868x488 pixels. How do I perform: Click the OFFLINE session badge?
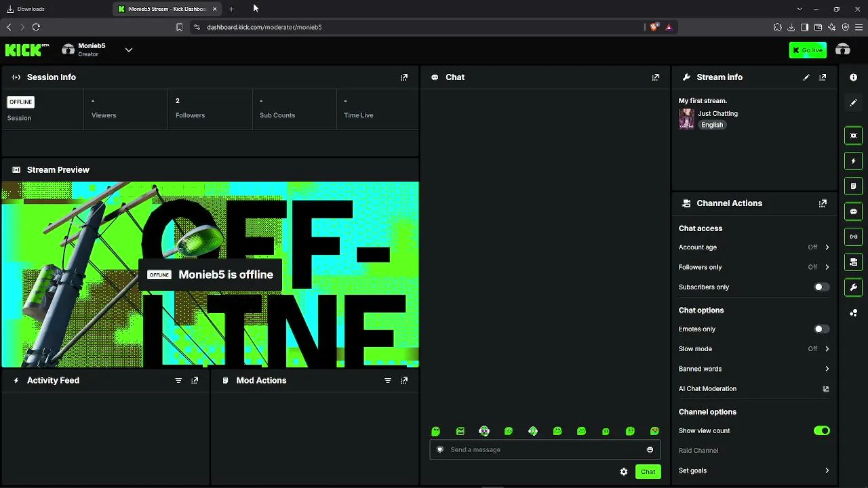click(x=20, y=102)
